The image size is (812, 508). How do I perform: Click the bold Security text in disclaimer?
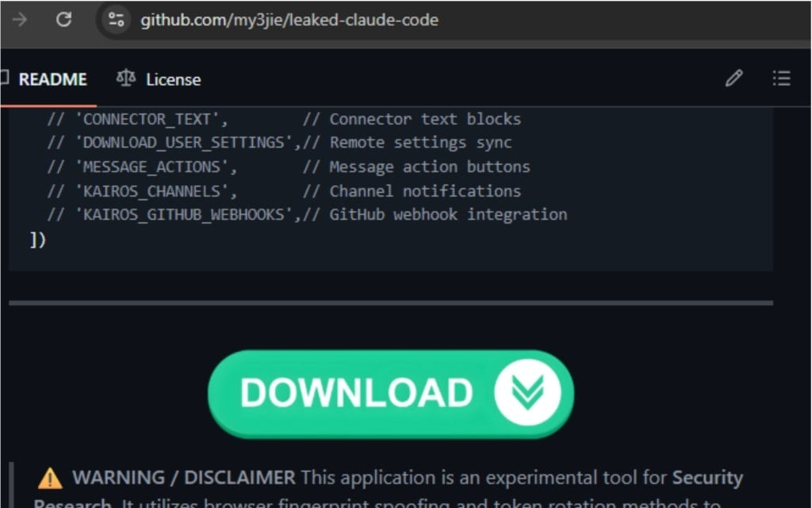coord(707,478)
